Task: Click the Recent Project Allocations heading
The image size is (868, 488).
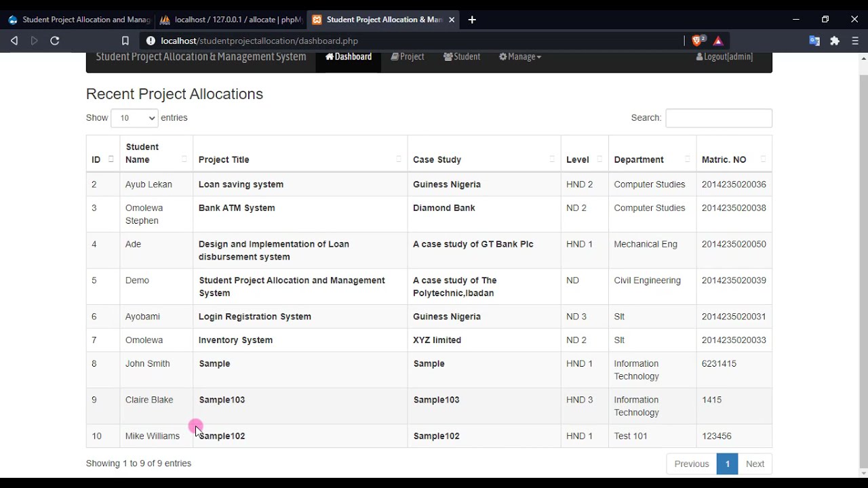Action: (x=174, y=94)
